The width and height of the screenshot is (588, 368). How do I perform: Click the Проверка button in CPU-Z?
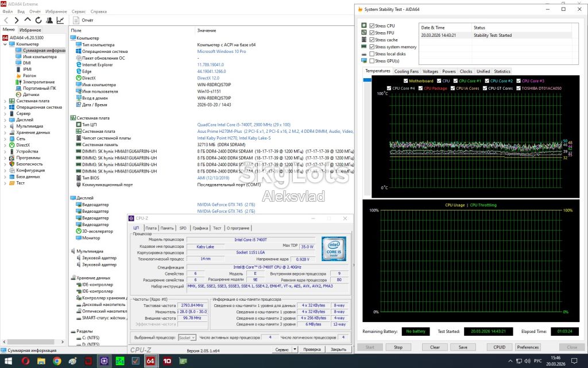click(312, 349)
